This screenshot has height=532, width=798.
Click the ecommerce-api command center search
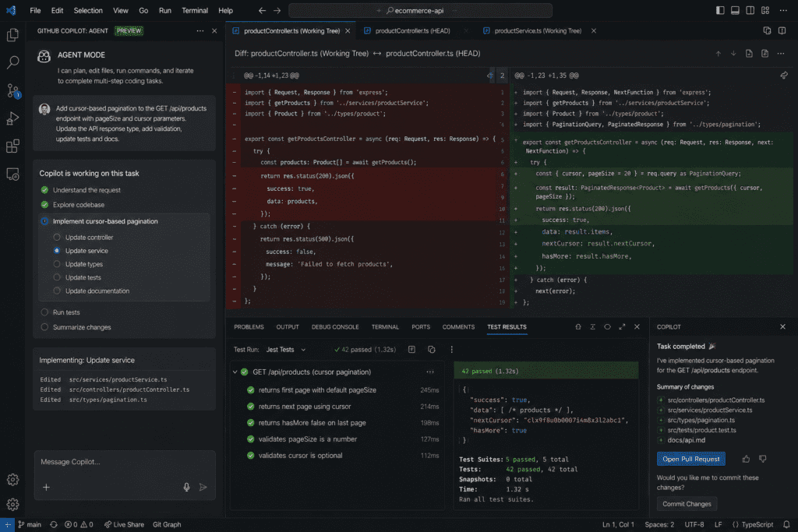(420, 10)
